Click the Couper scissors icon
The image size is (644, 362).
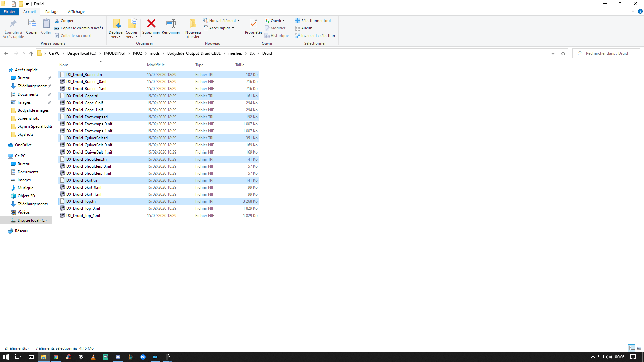[57, 21]
